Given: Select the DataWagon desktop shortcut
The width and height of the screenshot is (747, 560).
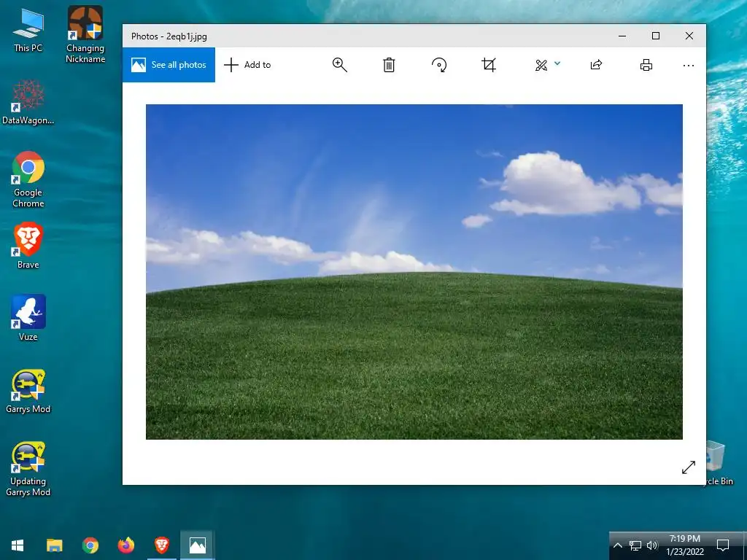Looking at the screenshot, I should tap(28, 102).
